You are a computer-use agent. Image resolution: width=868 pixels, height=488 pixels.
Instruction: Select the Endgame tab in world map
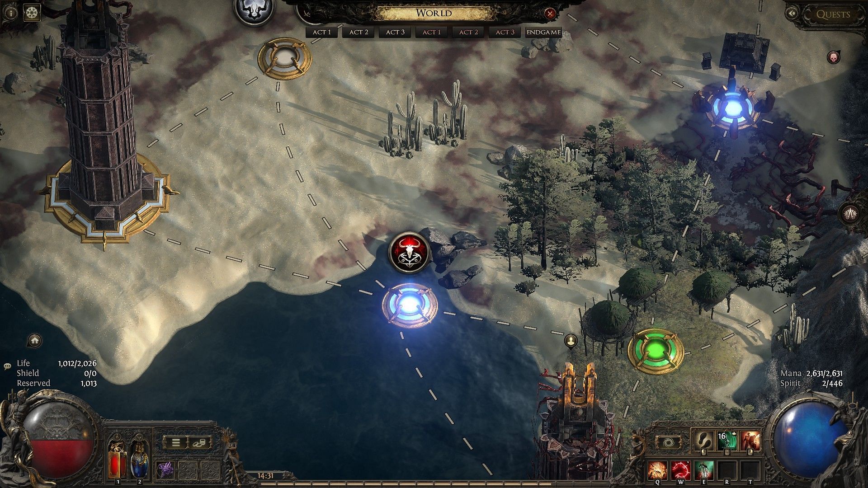pyautogui.click(x=542, y=32)
